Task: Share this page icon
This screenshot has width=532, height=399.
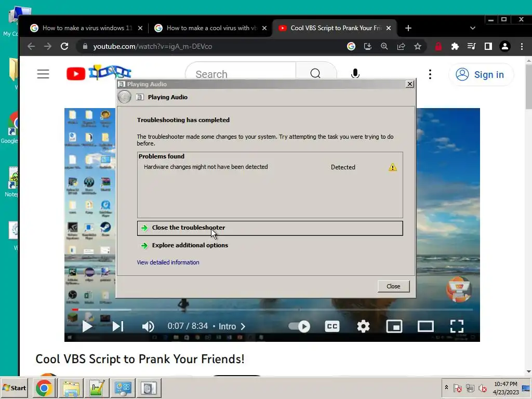Action: (x=401, y=46)
